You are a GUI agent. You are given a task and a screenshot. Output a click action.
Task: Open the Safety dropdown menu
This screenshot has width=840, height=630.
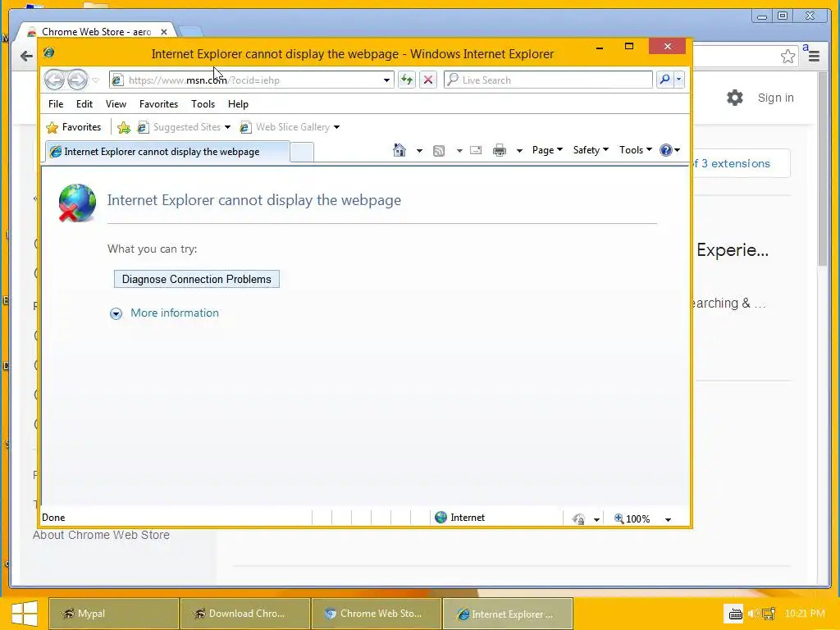[591, 150]
